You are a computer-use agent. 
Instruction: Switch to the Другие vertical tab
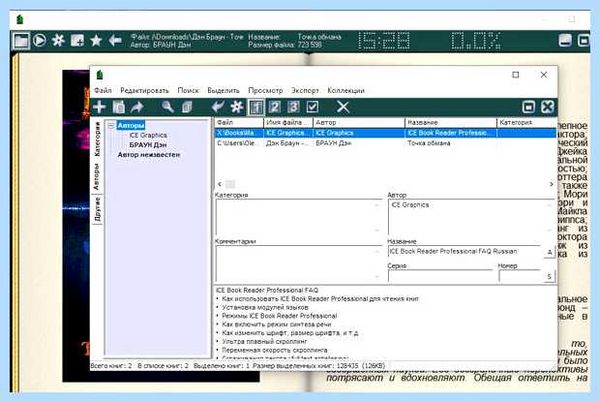point(97,209)
